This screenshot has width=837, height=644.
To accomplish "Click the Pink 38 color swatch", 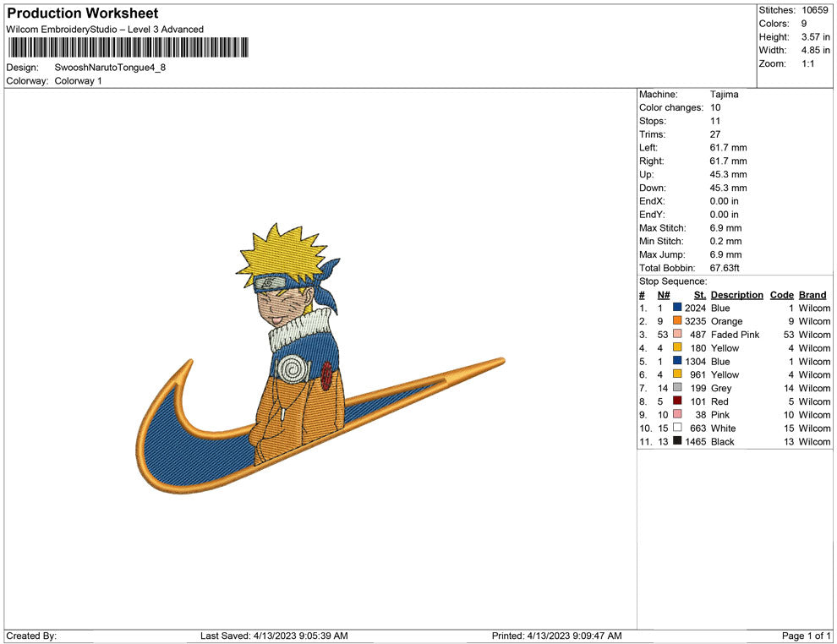I will (677, 414).
